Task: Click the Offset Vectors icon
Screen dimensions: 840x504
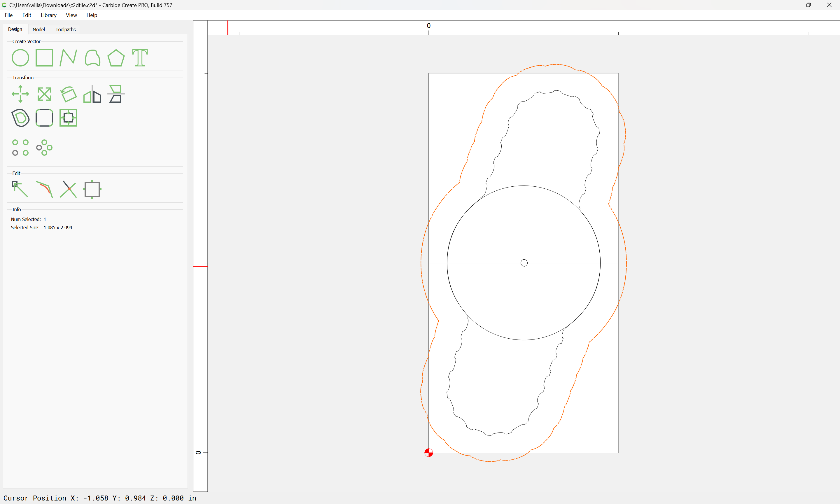Action: click(20, 118)
